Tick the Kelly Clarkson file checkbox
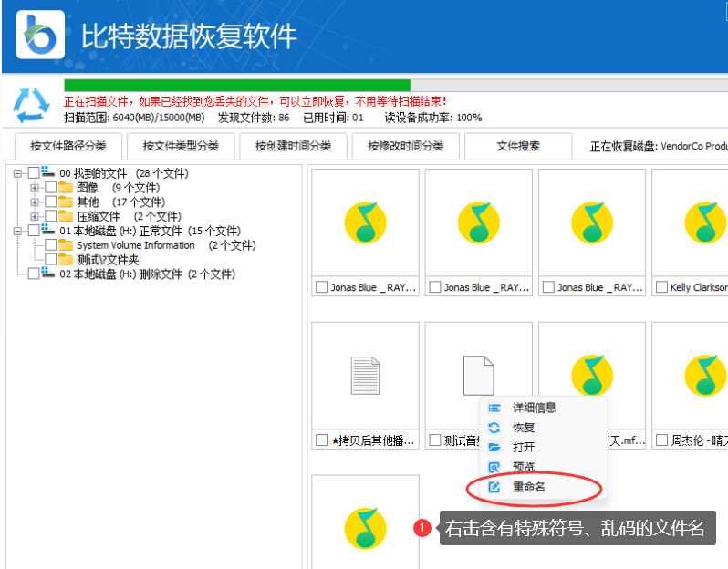 tap(661, 287)
